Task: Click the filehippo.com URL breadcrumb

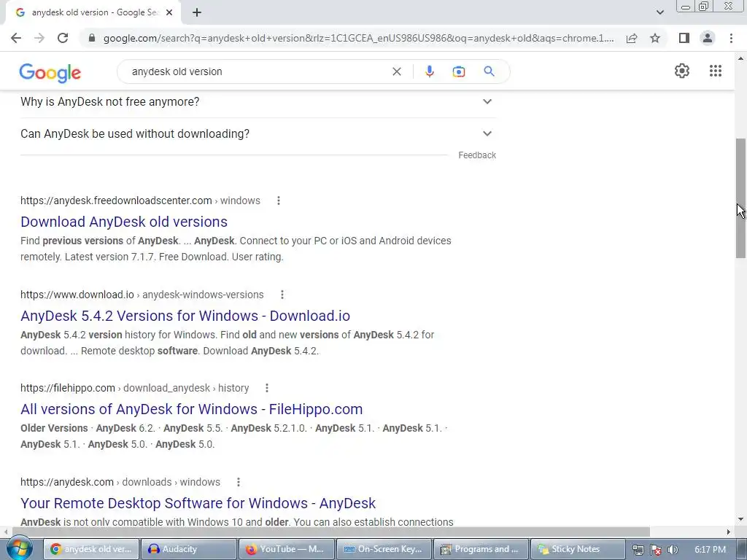Action: tap(135, 388)
